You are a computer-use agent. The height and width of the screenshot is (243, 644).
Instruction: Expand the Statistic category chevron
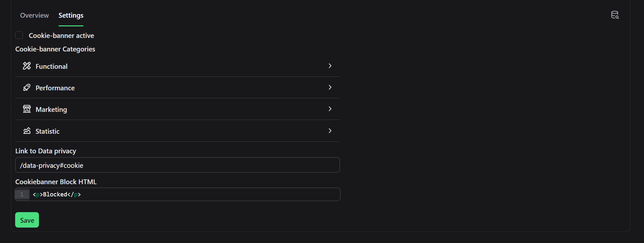[330, 131]
